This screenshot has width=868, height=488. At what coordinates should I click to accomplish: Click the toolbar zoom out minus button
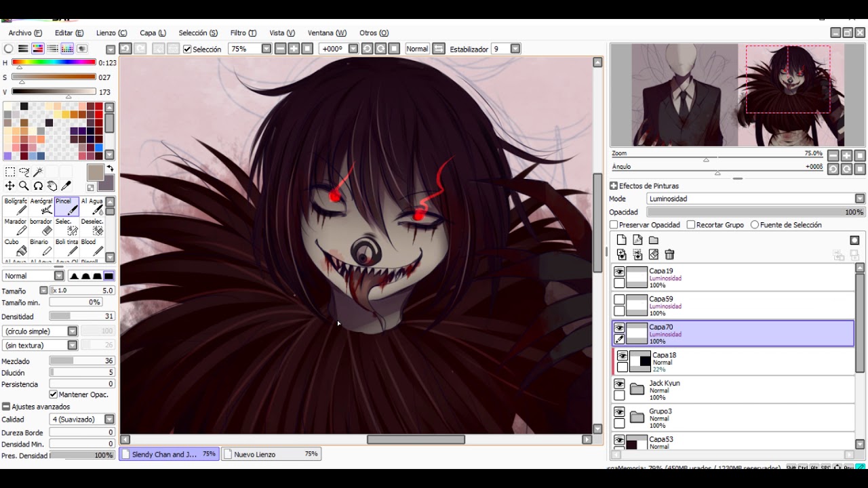280,49
